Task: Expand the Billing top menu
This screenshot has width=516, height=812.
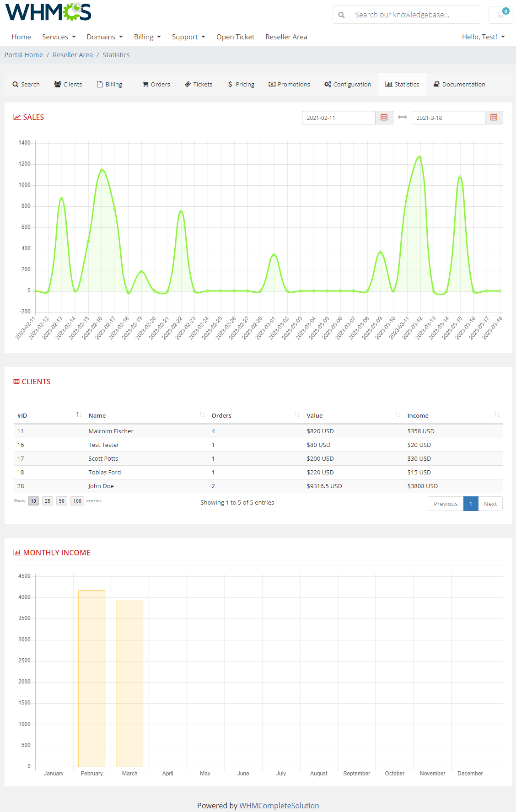Action: 147,37
